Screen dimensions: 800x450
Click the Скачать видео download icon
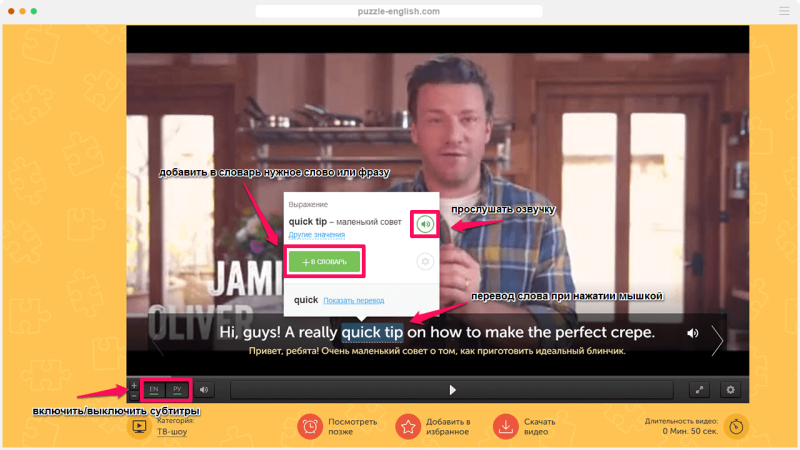point(506,427)
